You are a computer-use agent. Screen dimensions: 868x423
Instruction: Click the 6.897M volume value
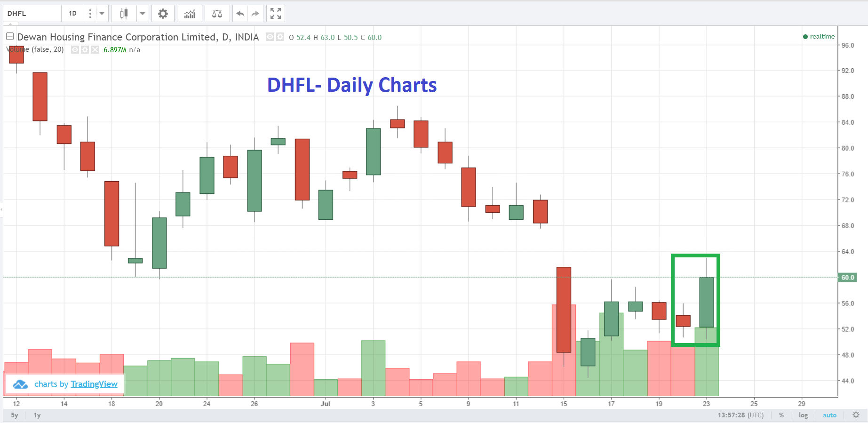coord(115,50)
